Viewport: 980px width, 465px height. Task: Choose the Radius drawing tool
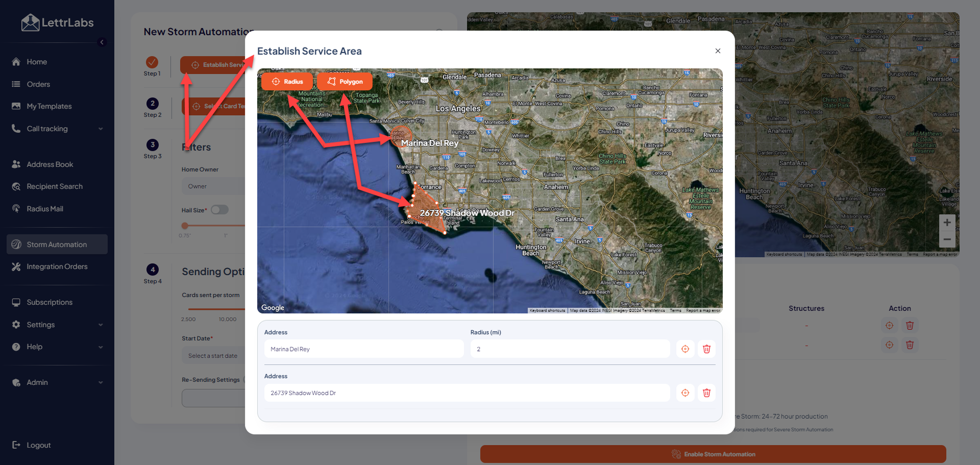pyautogui.click(x=287, y=82)
